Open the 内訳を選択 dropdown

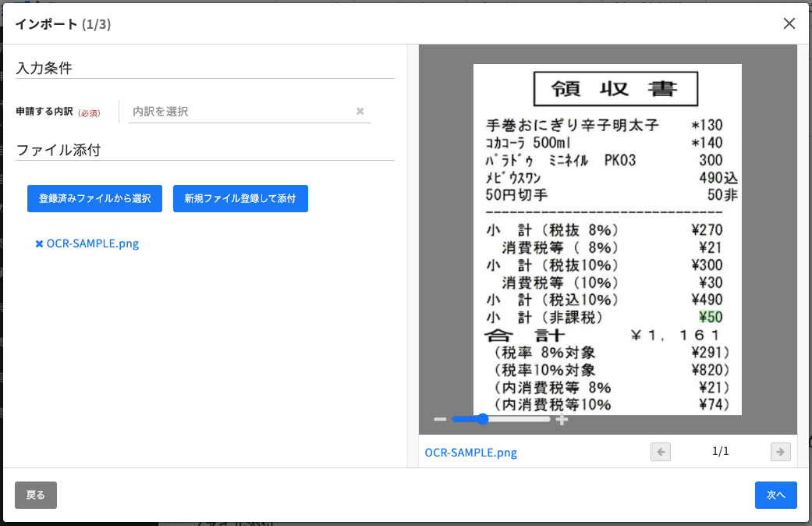pos(249,111)
